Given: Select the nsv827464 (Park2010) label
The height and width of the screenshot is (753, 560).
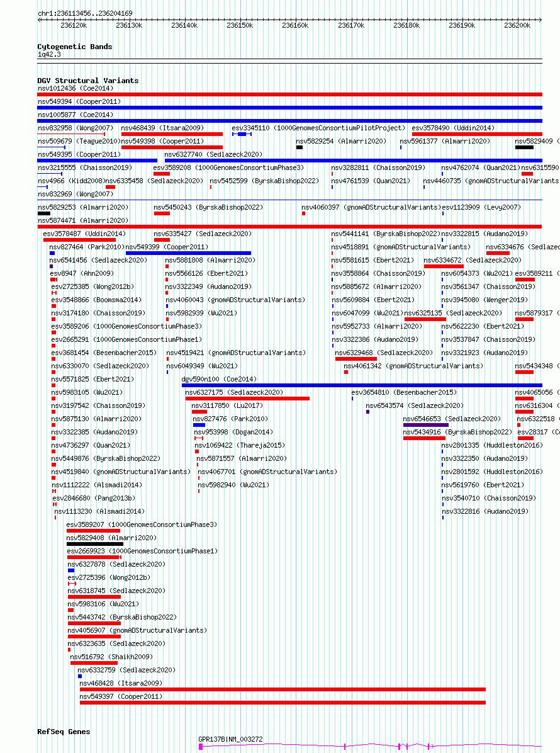Looking at the screenshot, I should (87, 247).
